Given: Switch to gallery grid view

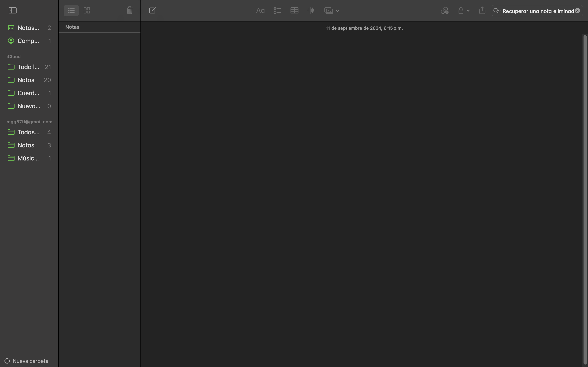Looking at the screenshot, I should [x=87, y=10].
